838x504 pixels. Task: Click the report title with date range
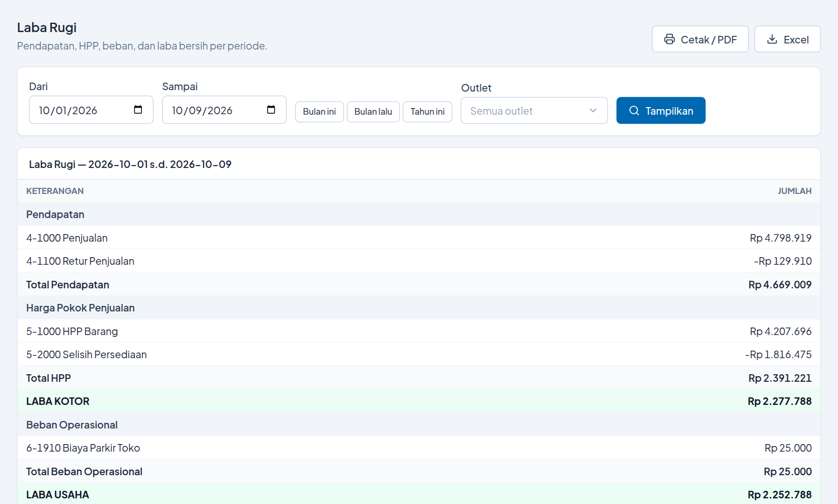tap(130, 164)
